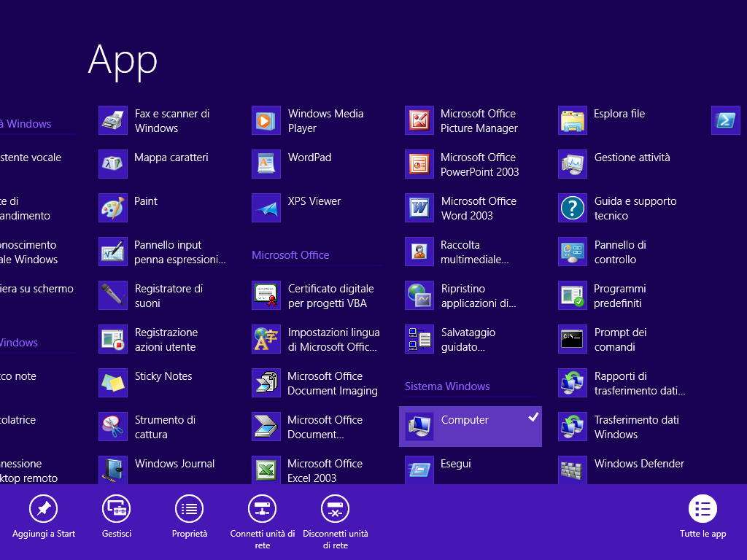Open Certificato digitale per progetti VBA icon

(266, 296)
